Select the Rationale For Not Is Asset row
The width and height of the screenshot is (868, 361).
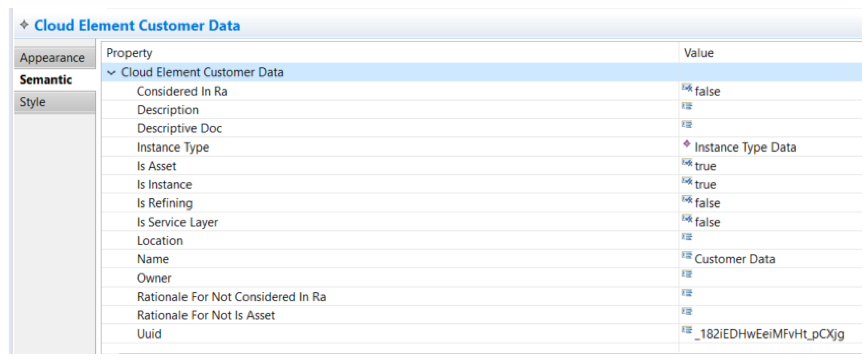click(206, 316)
